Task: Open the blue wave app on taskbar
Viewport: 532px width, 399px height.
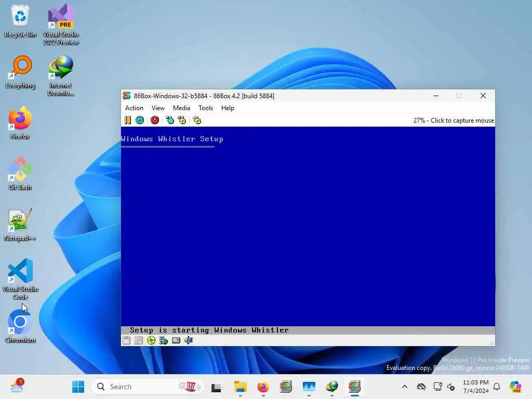Action: (x=309, y=387)
